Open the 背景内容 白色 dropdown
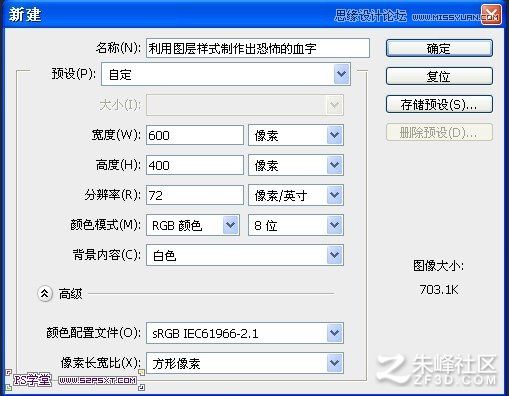Screen dimensions: 509x396 pyautogui.click(x=245, y=255)
